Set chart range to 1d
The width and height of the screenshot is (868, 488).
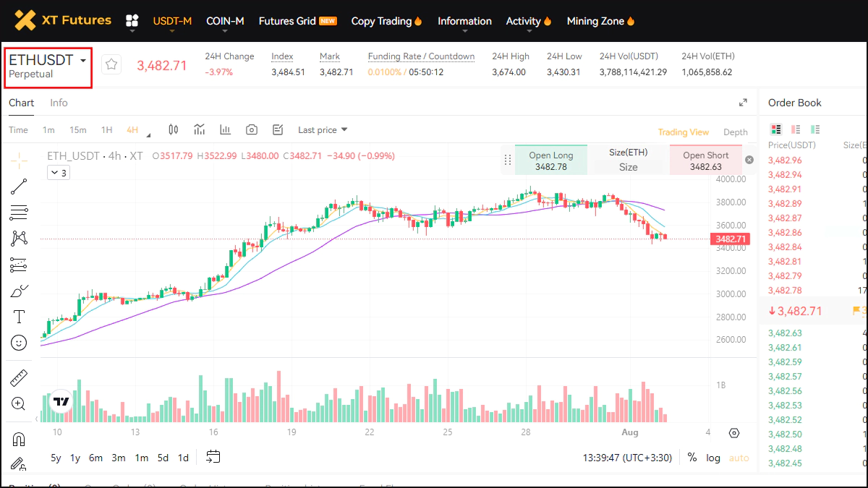click(x=183, y=458)
